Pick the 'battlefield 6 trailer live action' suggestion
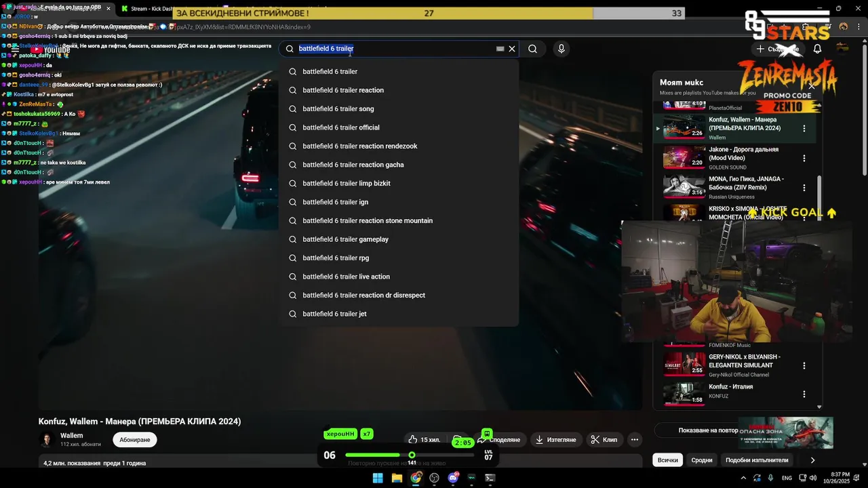The width and height of the screenshot is (868, 488). point(399,277)
